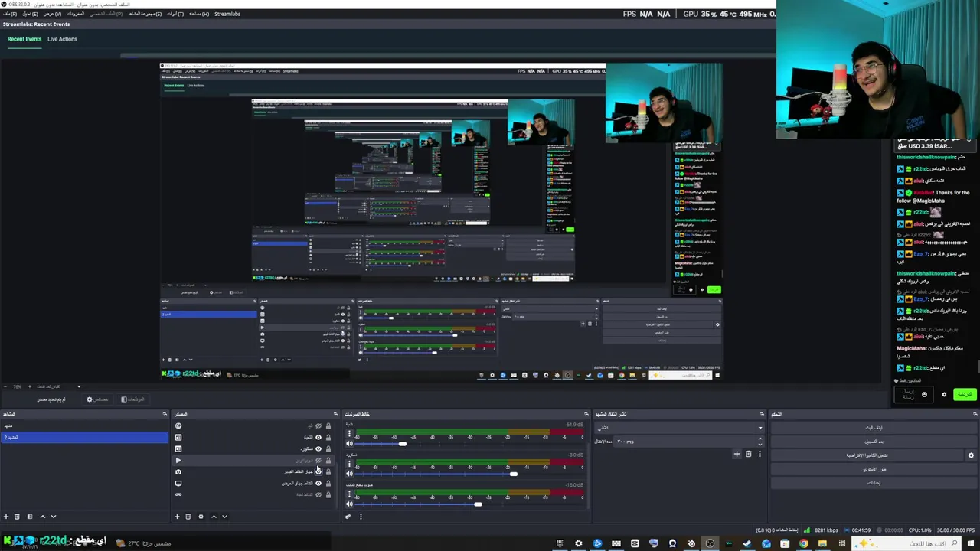
Task: Show the media source with play icon
Action: [318, 461]
